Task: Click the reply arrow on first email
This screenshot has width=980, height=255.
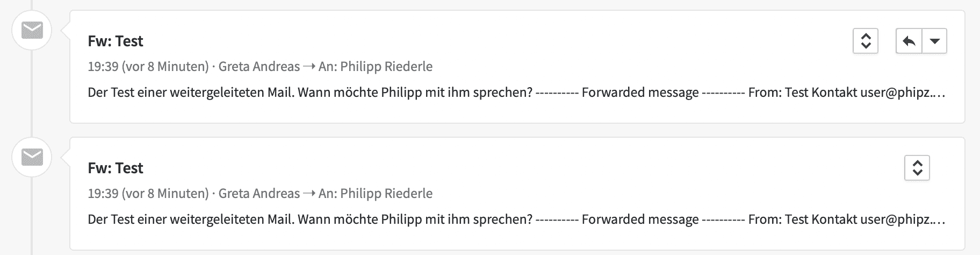Action: [909, 41]
